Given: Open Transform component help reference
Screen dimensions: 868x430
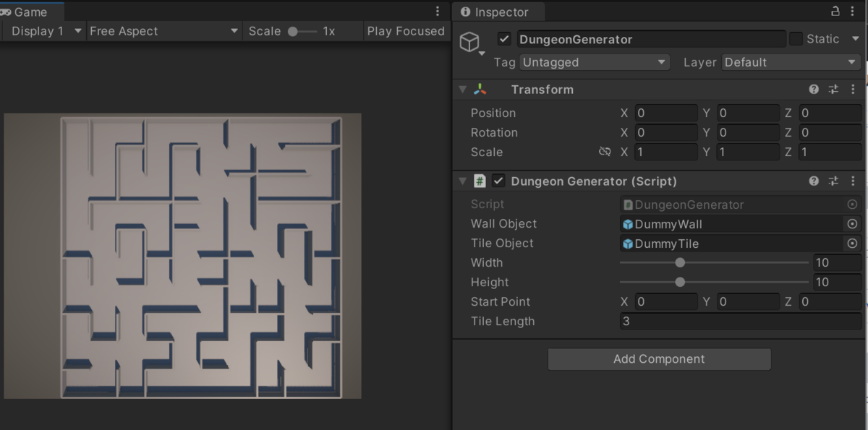Looking at the screenshot, I should (814, 89).
